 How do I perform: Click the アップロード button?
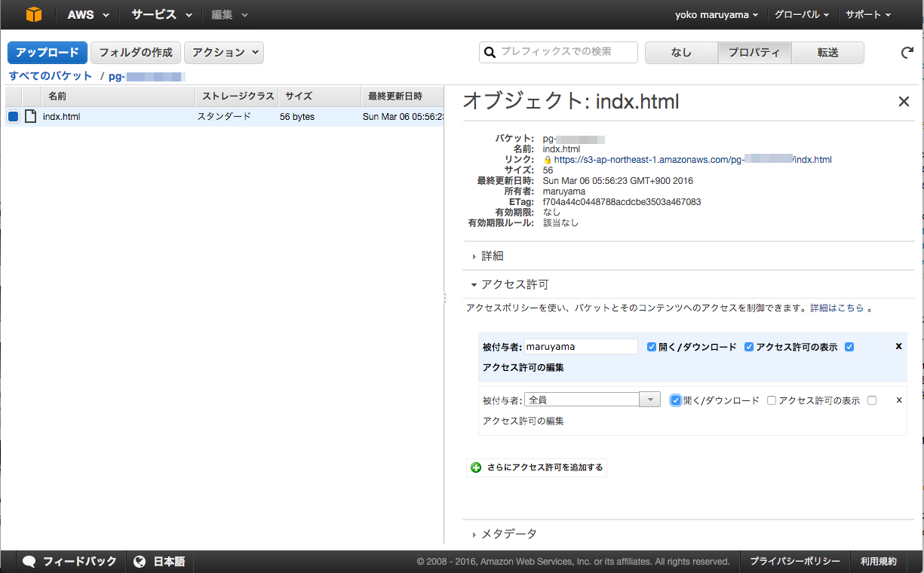[x=48, y=53]
